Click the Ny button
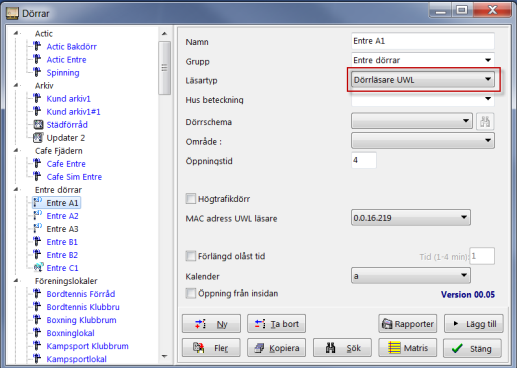 pos(211,324)
